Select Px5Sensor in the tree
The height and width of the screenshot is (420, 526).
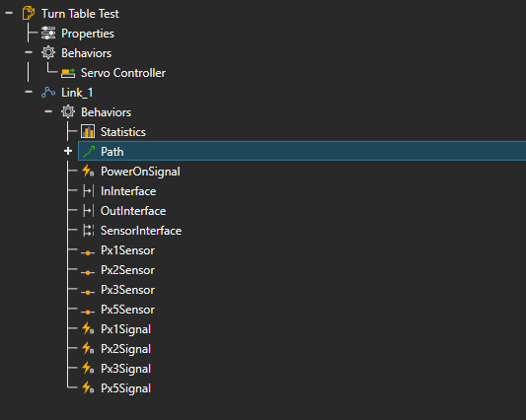[127, 310]
